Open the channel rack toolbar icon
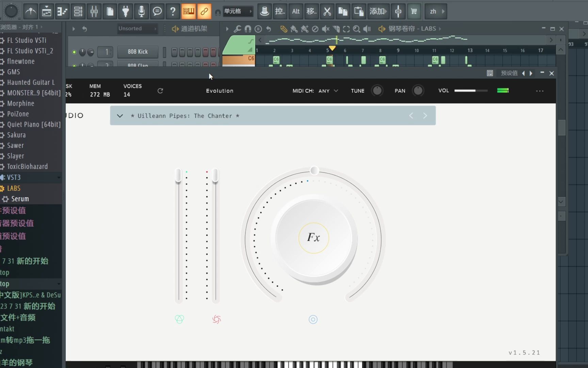The image size is (588, 368). click(x=78, y=11)
